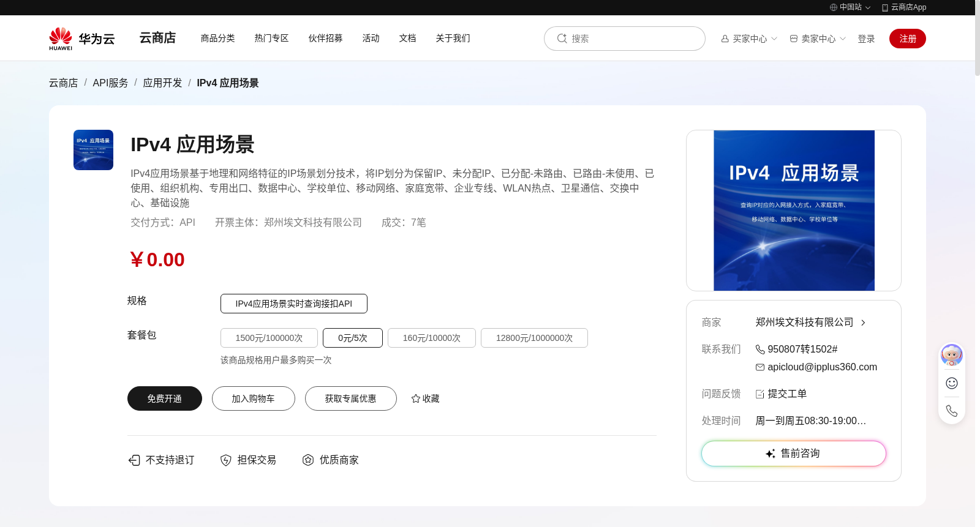The width and height of the screenshot is (980, 527).
Task: Click the 担保交易 shield icon
Action: [x=226, y=460]
